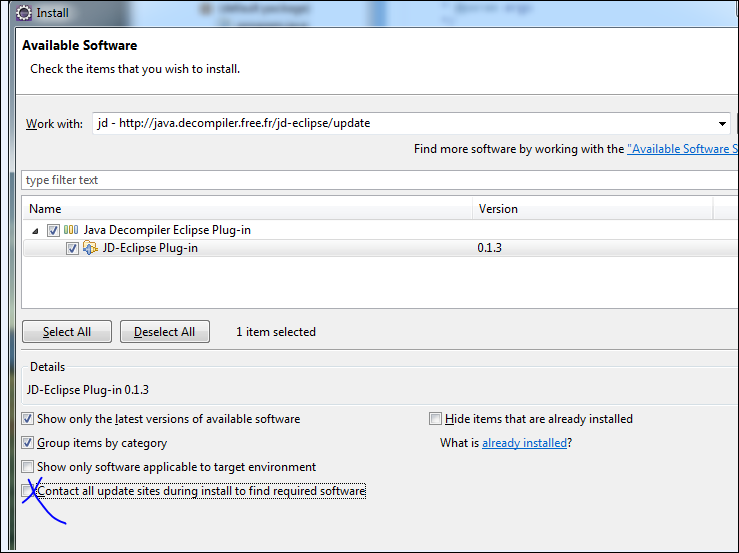
Task: Click the type filter text field
Action: coord(379,180)
